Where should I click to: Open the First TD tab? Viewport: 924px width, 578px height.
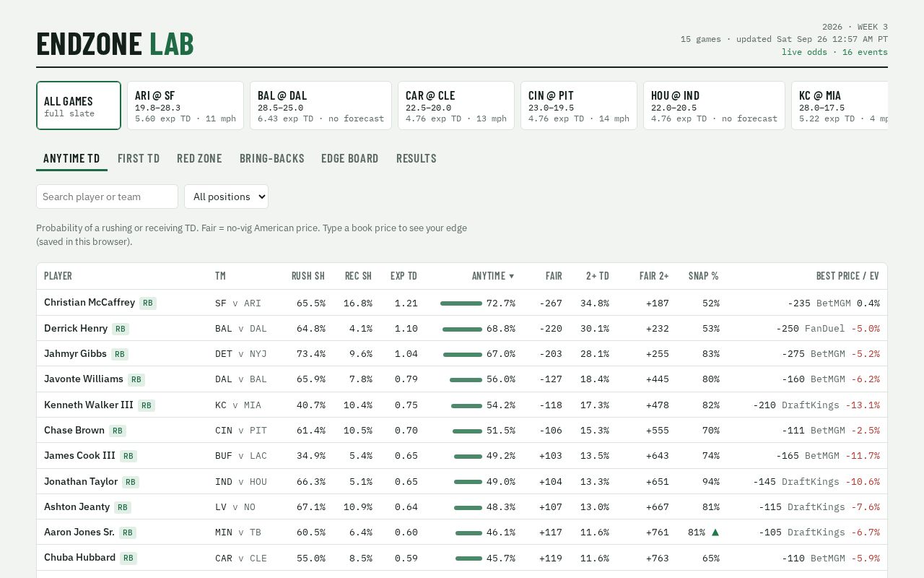(139, 158)
